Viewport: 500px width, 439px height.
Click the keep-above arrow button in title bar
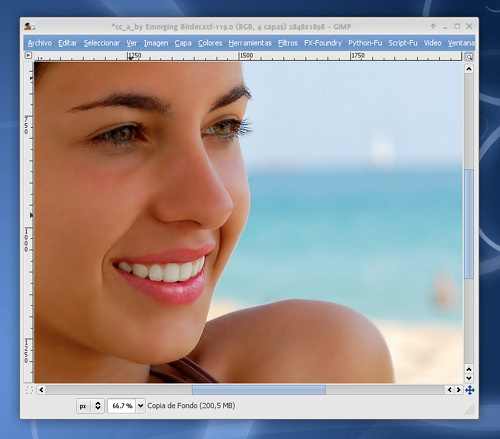[433, 26]
